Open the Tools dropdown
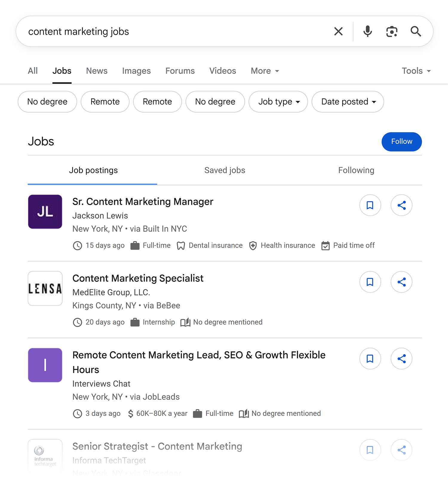 click(x=416, y=71)
